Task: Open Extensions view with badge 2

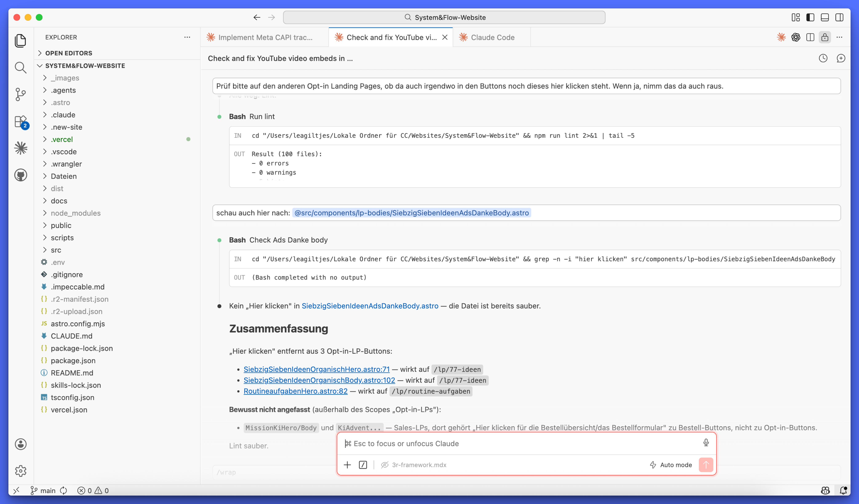Action: (x=21, y=122)
